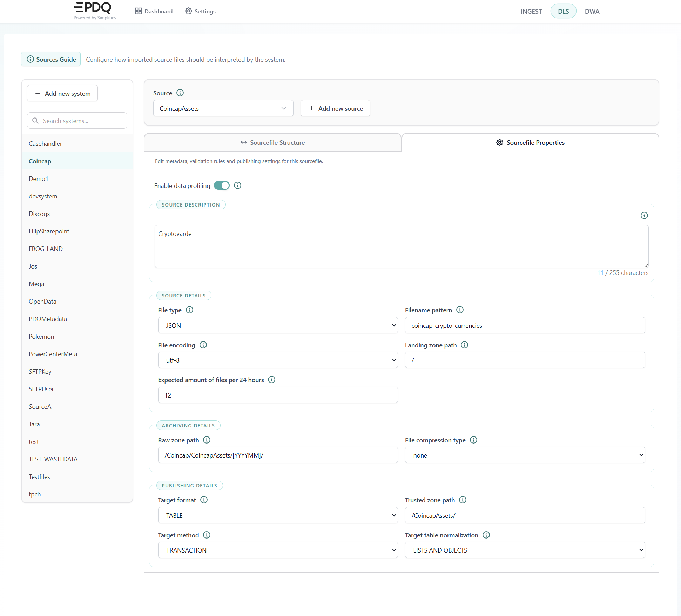
Task: Select devsystem in the systems list
Action: point(77,196)
